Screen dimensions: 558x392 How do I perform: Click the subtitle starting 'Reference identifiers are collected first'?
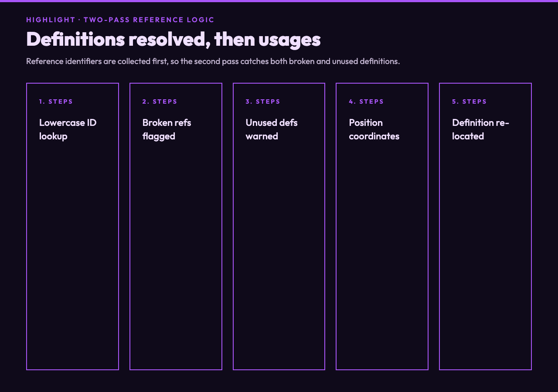coord(213,61)
